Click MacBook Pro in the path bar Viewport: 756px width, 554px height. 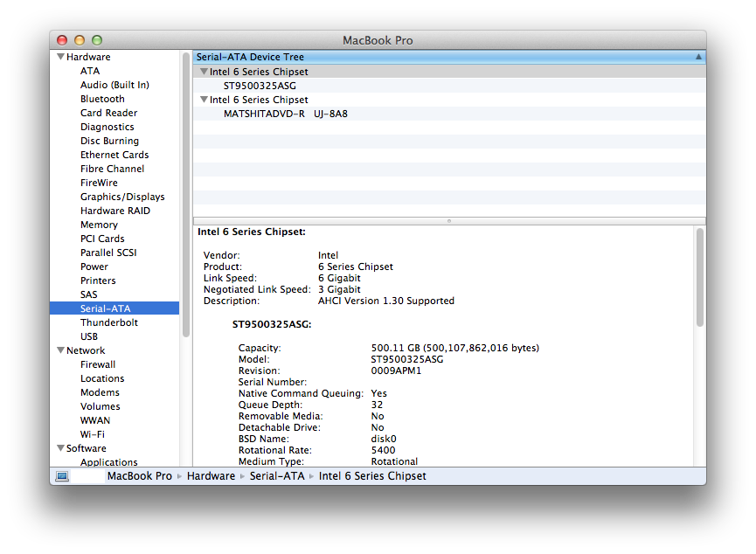140,476
